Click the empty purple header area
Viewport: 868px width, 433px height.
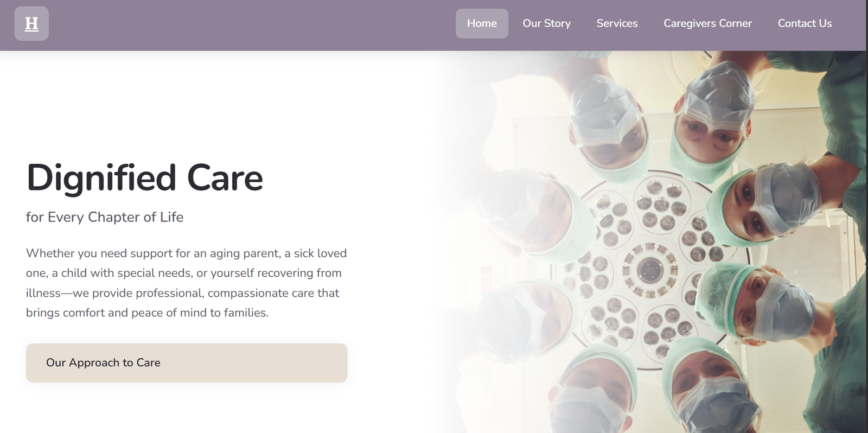(x=244, y=24)
